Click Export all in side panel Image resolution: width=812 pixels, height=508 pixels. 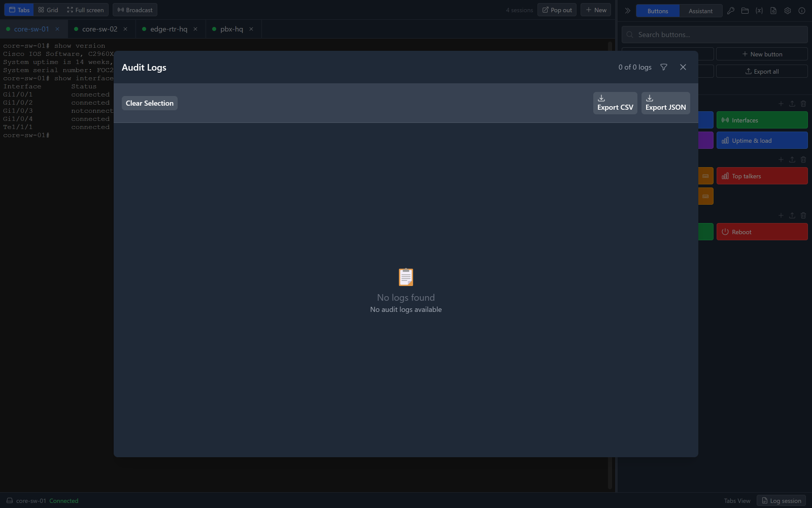[762, 71]
